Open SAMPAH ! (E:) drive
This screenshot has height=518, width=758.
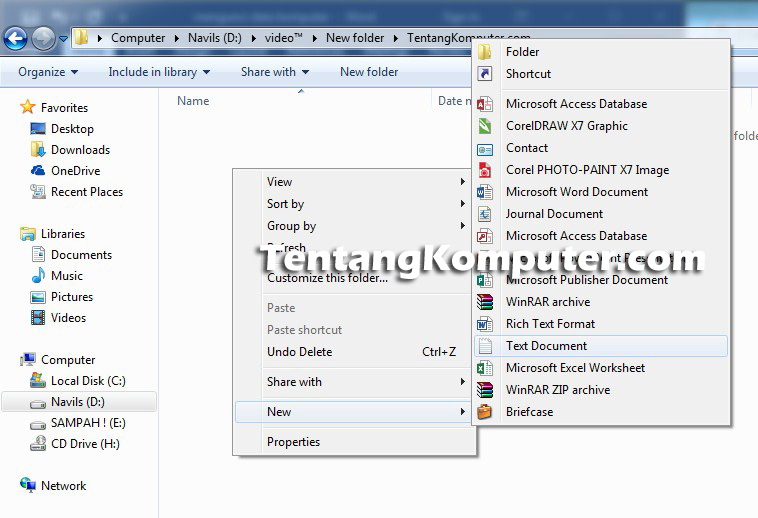coord(88,423)
